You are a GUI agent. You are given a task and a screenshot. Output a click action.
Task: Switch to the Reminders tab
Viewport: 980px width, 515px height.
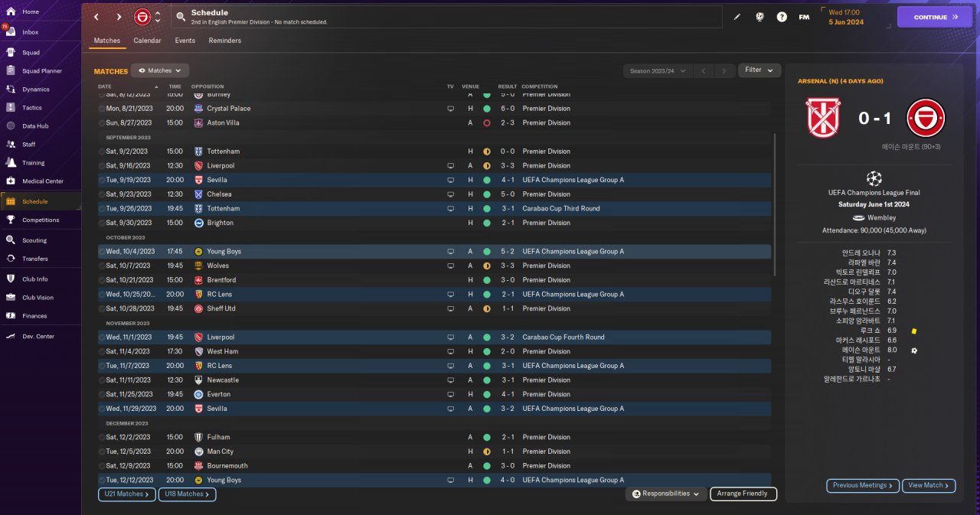[224, 41]
